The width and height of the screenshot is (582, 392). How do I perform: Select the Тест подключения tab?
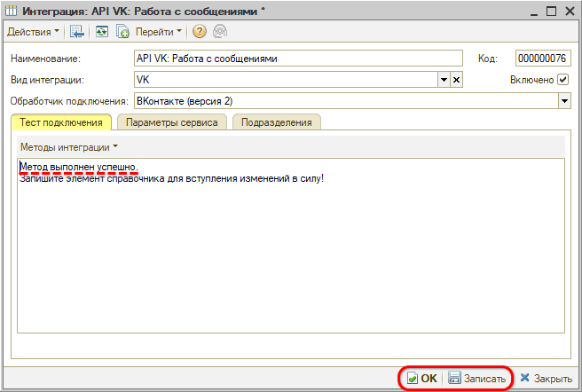coord(61,122)
